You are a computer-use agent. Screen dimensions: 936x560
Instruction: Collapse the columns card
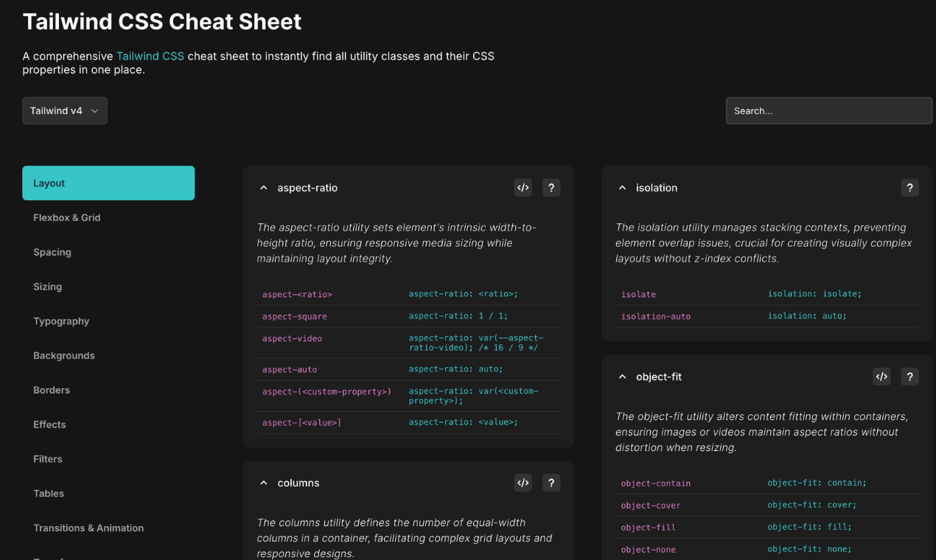pyautogui.click(x=263, y=483)
